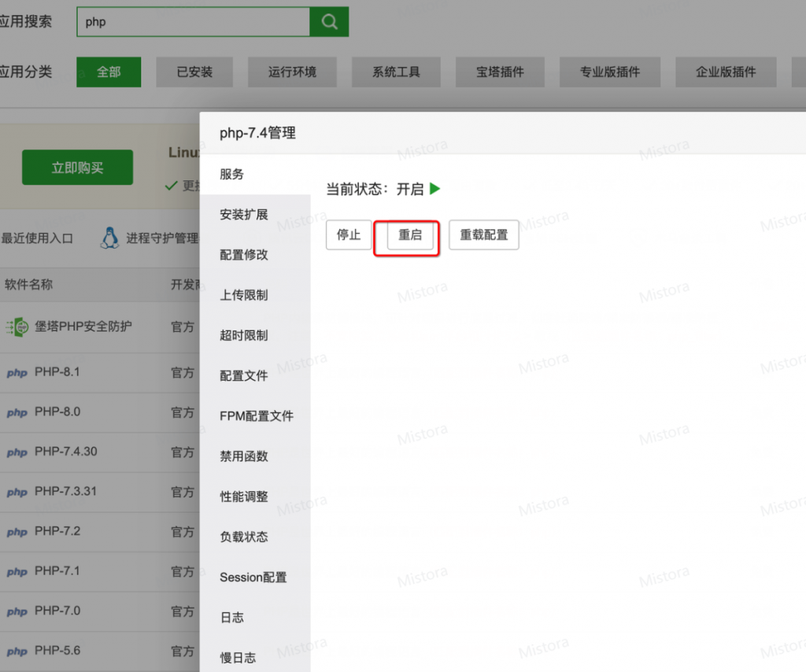
Task: Select the 企业版插件 category tab
Action: pos(726,72)
